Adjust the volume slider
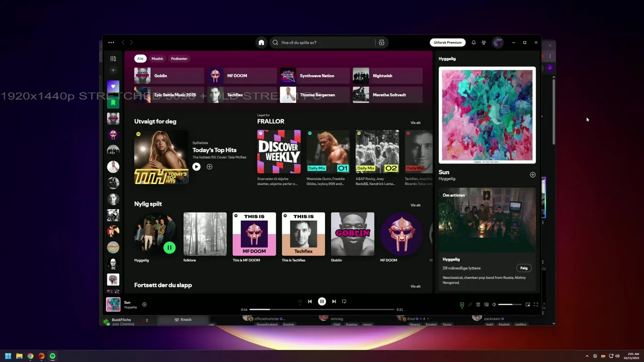The image size is (644, 362). 510,305
